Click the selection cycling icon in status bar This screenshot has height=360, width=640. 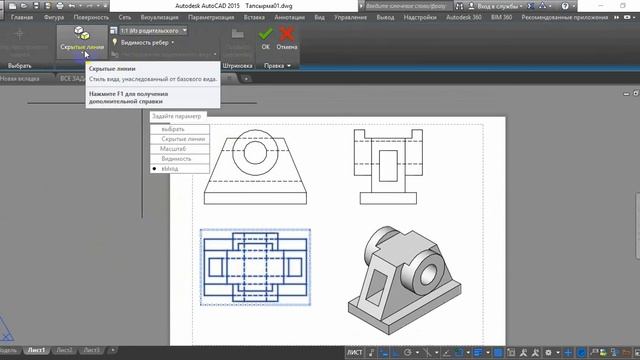510,352
